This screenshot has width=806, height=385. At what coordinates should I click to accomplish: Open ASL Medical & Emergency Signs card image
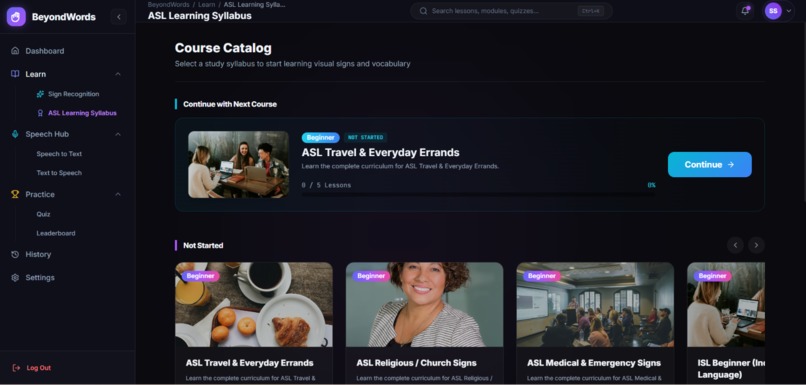595,304
